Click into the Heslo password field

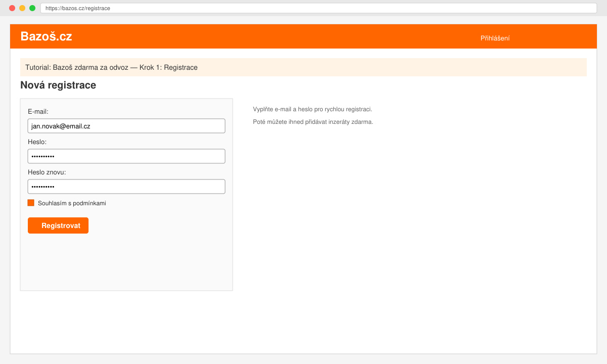click(126, 156)
